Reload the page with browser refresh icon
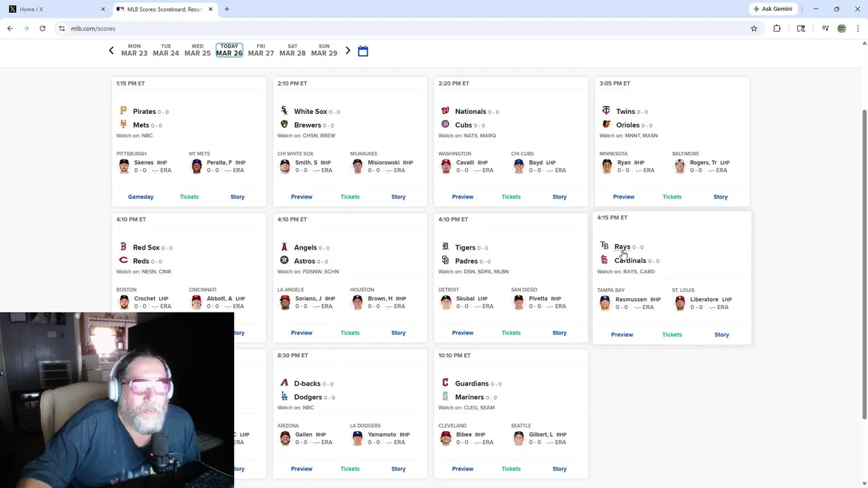Viewport: 868px width, 488px height. (42, 28)
